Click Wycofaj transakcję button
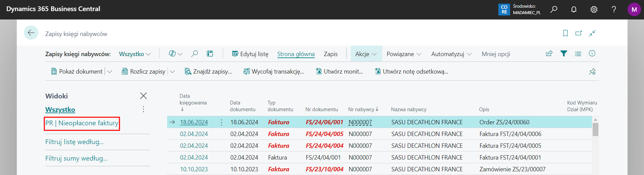Screen dimensions: 644x175 (274, 72)
